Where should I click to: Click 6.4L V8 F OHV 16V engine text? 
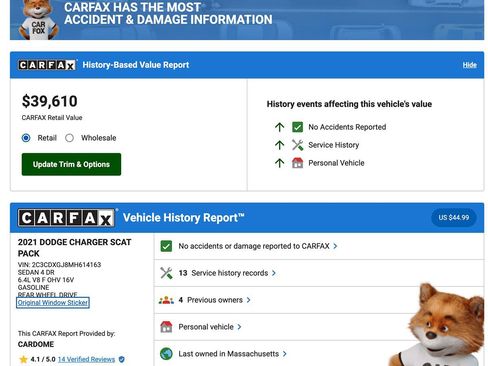click(46, 280)
